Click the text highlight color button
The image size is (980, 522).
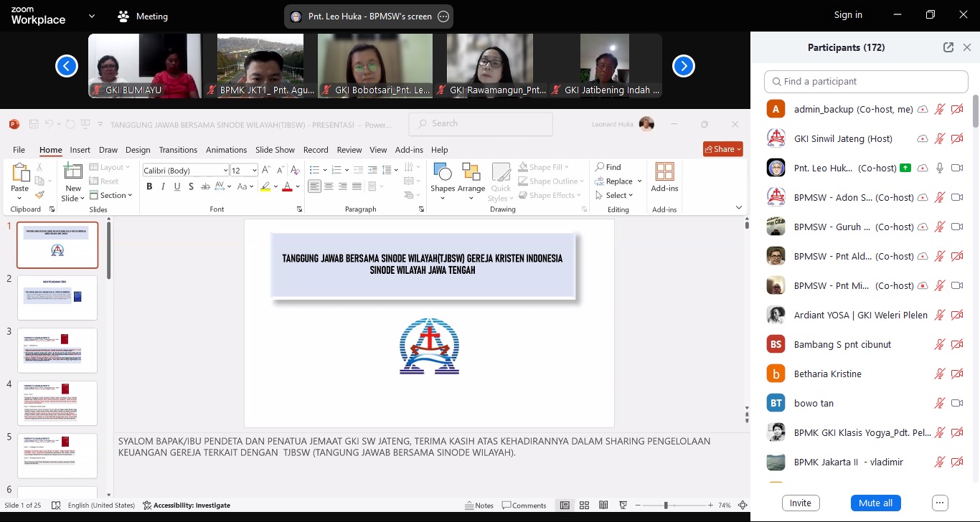265,186
